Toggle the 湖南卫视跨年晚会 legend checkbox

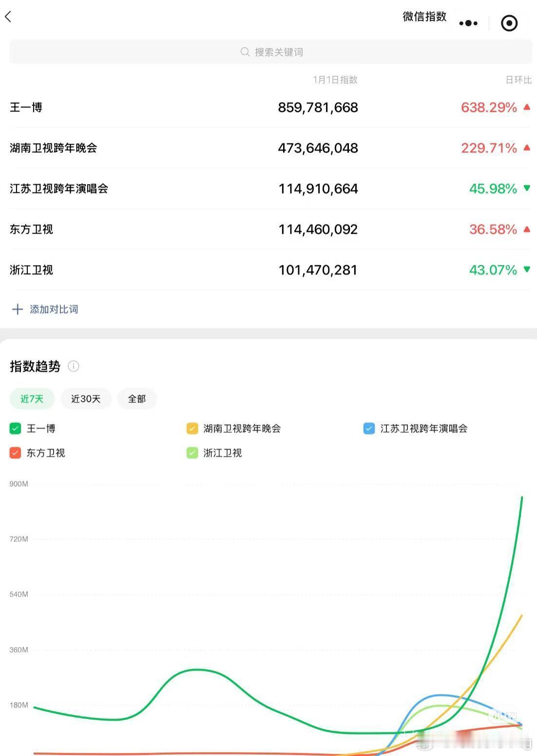tap(192, 429)
